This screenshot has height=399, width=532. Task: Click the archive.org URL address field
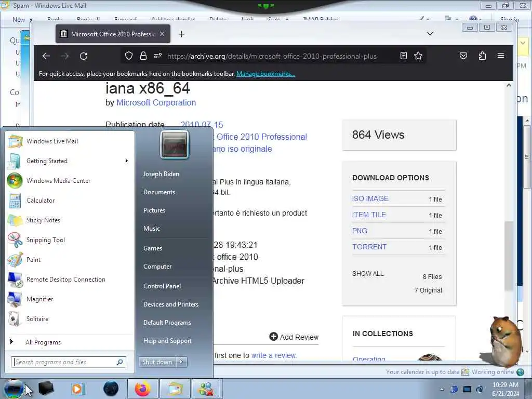tap(271, 56)
